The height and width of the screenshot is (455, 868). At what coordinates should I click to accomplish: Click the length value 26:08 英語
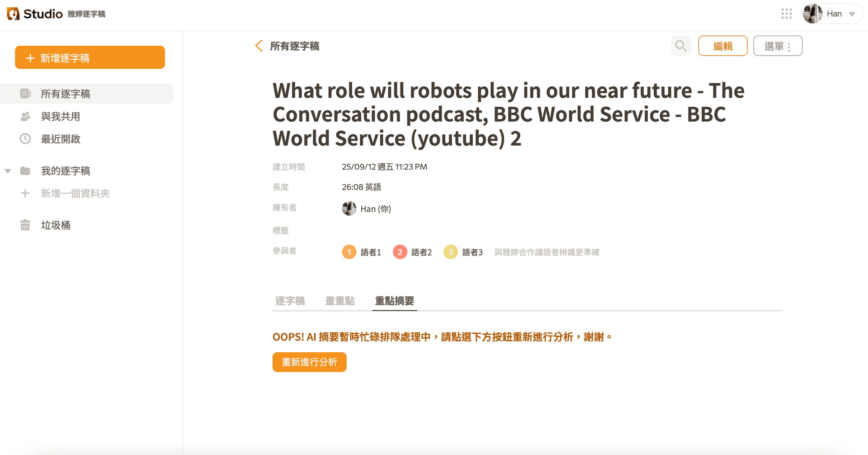[362, 187]
